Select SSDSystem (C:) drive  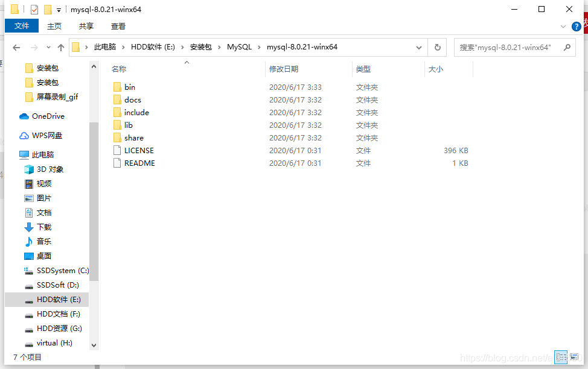56,271
